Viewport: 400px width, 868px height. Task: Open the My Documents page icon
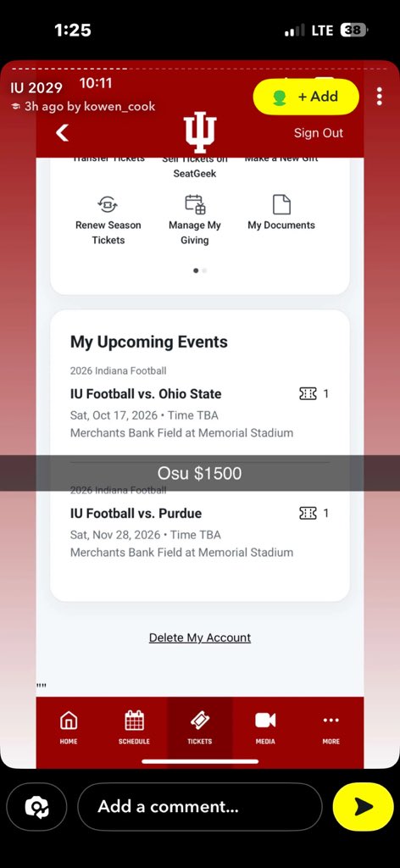pos(281,204)
